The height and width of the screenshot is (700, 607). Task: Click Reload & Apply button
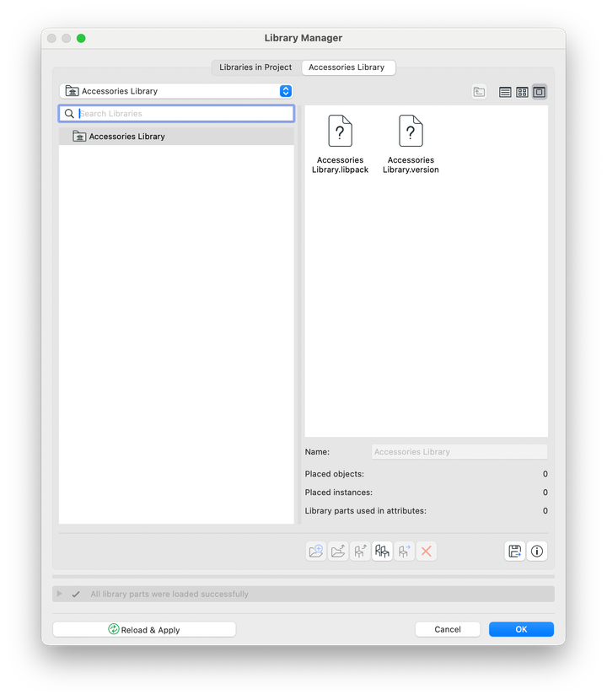pos(144,629)
